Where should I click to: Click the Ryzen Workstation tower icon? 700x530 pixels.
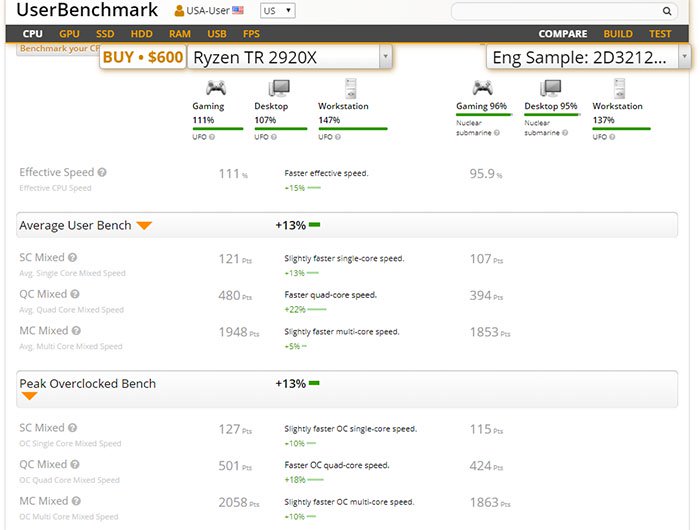click(351, 87)
